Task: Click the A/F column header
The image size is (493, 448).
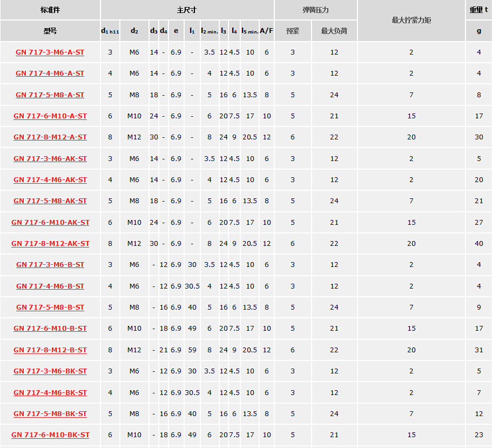Action: [267, 31]
